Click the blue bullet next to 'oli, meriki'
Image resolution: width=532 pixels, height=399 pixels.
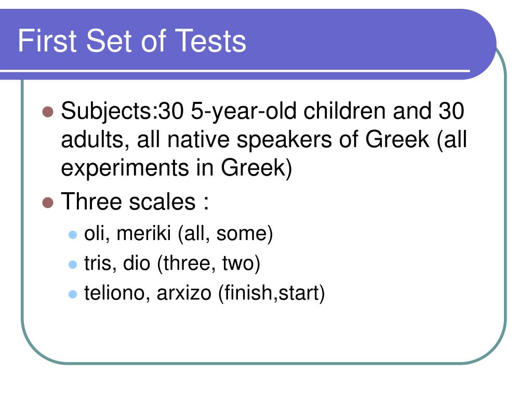73,235
